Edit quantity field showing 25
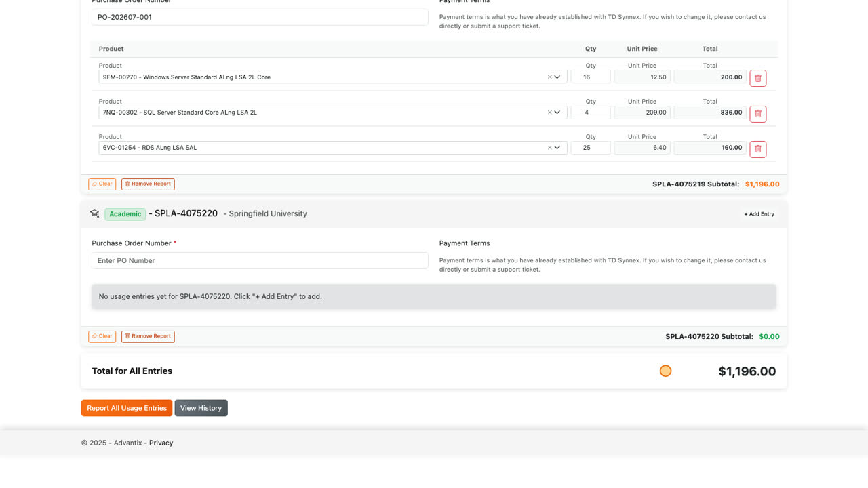The height and width of the screenshot is (488, 868). click(591, 148)
